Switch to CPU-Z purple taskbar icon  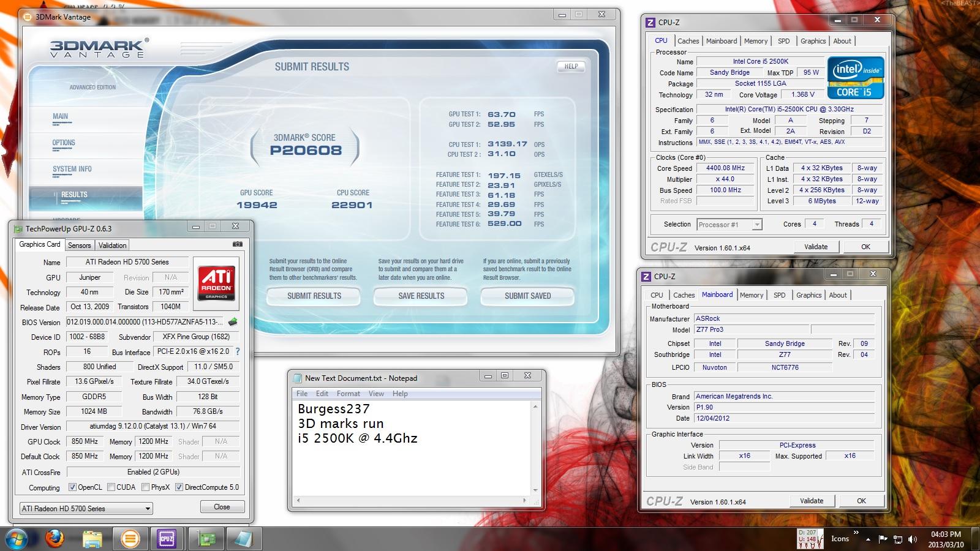pyautogui.click(x=167, y=539)
